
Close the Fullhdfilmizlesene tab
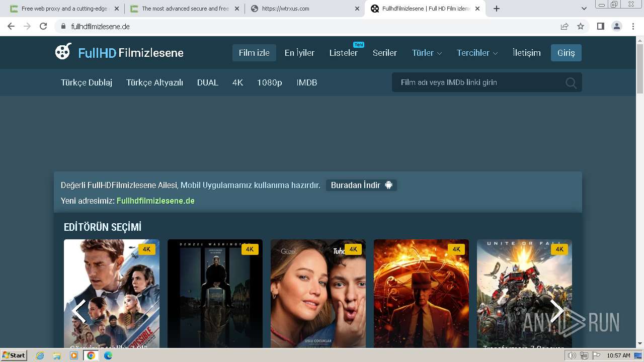[477, 9]
